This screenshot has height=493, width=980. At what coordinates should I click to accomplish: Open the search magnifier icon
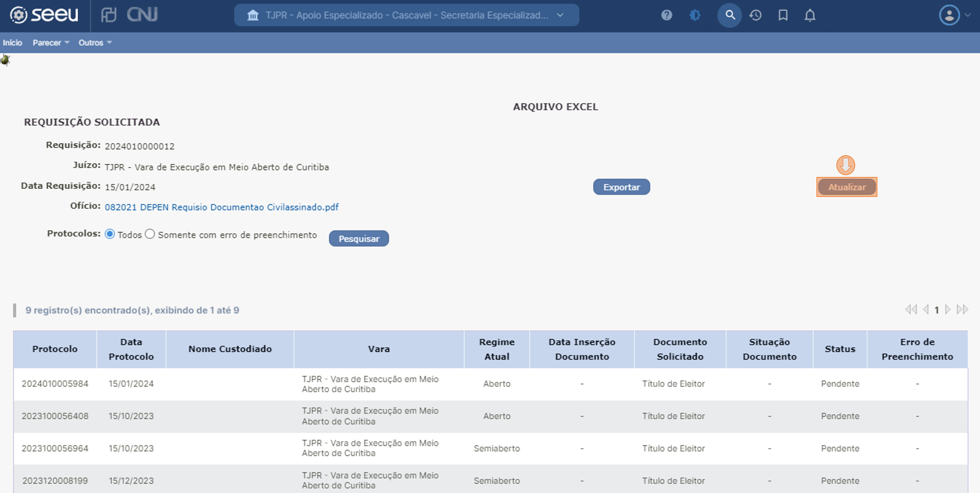click(x=729, y=15)
